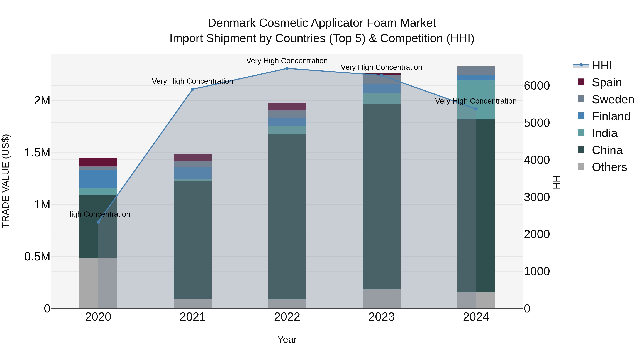Click the x-axis tick label 2022

click(287, 317)
